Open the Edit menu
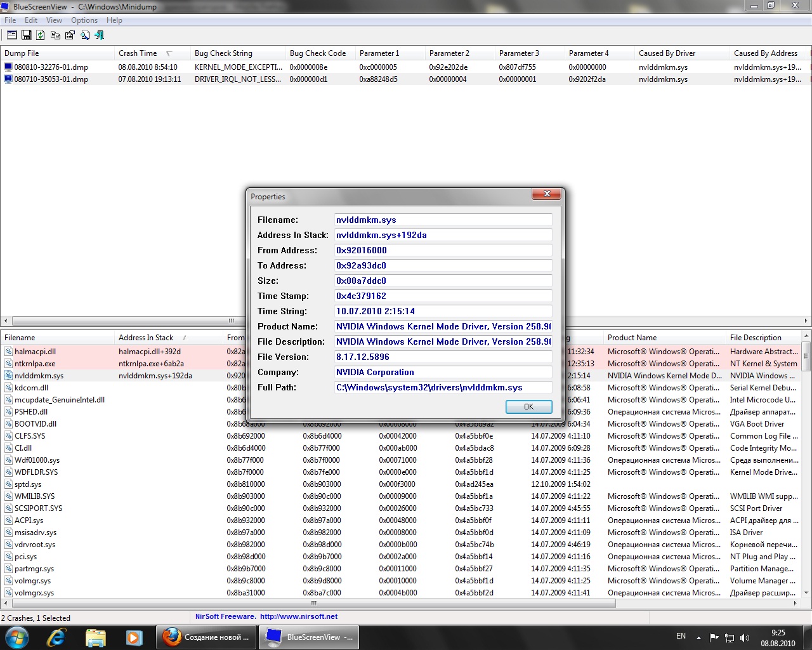 tap(31, 20)
